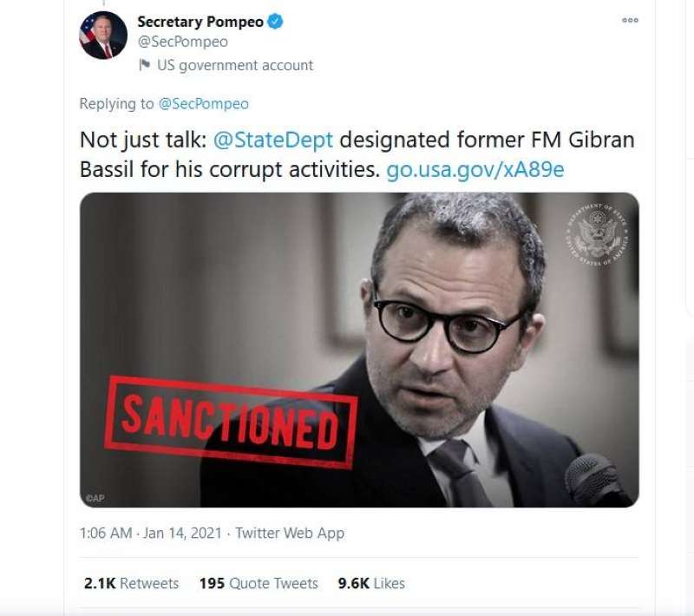Click the State Department seal watermark
694x616 pixels.
pos(595,235)
